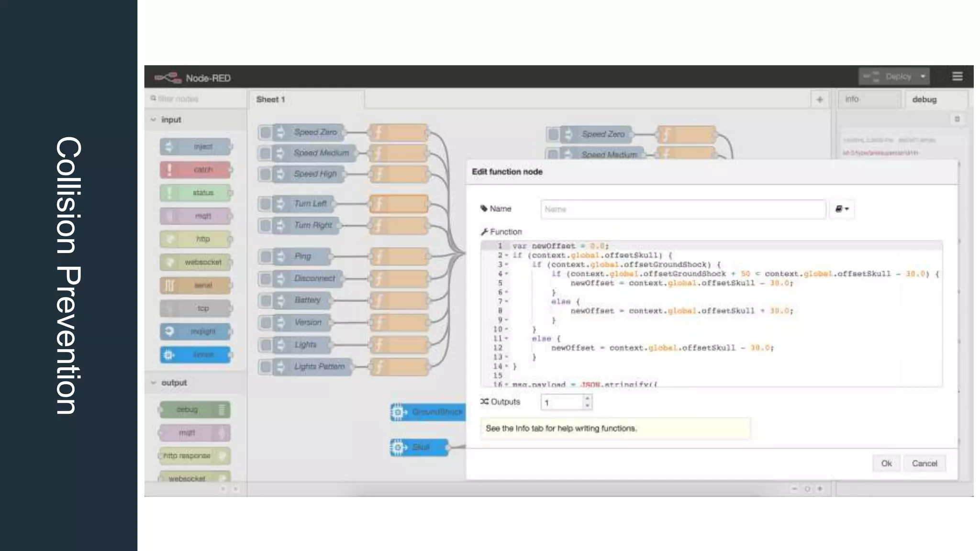980x551 pixels.
Task: Trigger the Speed High inject button
Action: coord(265,174)
